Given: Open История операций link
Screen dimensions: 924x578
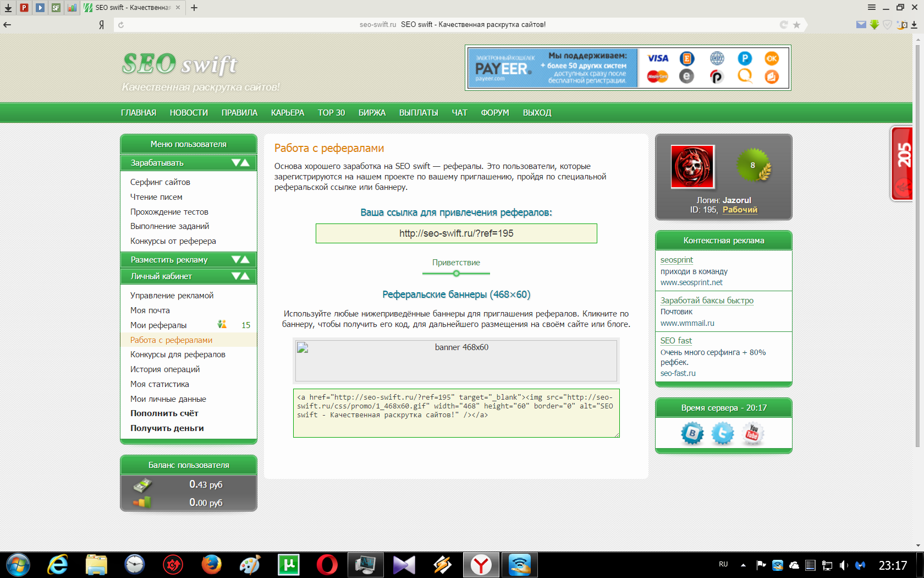Looking at the screenshot, I should click(x=165, y=369).
